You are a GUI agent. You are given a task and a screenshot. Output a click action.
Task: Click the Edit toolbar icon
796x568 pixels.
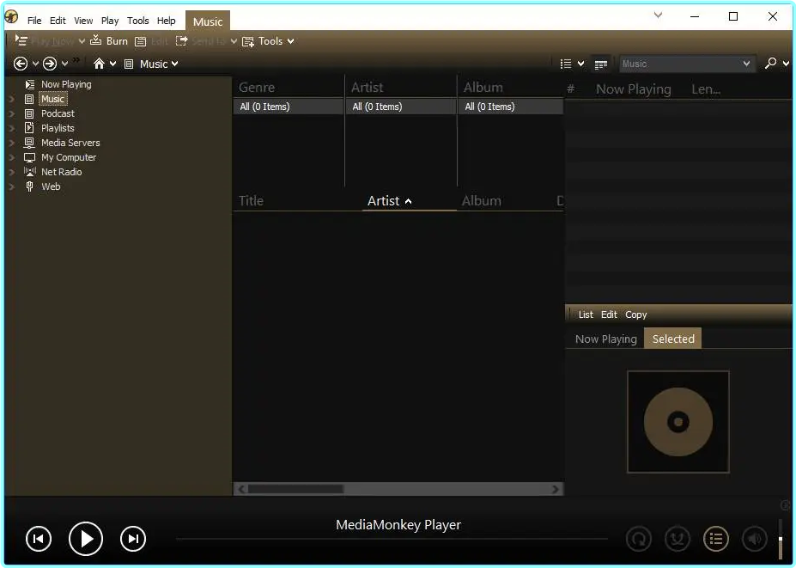[141, 42]
